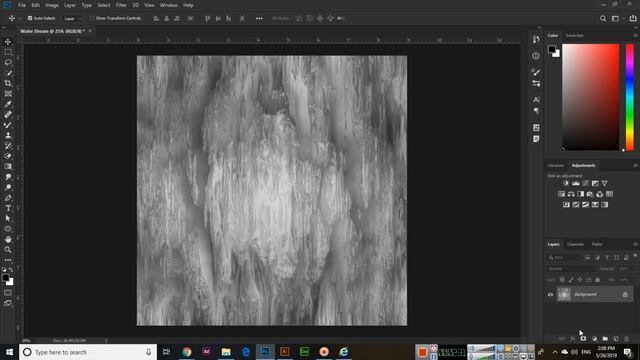Click search icon in options bar
640x360 pixels.
603,18
